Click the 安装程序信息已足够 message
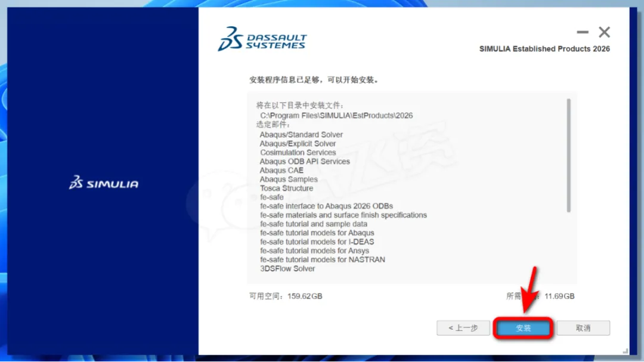644x362 pixels. click(314, 80)
